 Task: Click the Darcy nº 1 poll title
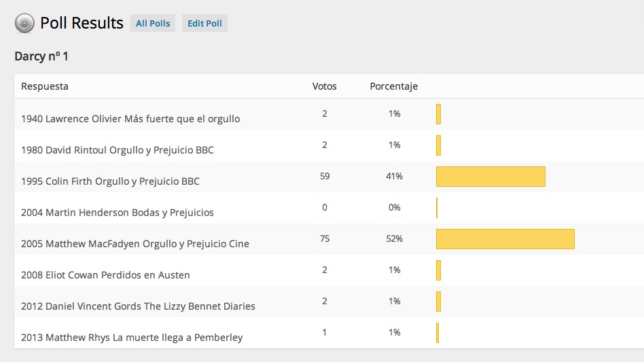[x=41, y=56]
